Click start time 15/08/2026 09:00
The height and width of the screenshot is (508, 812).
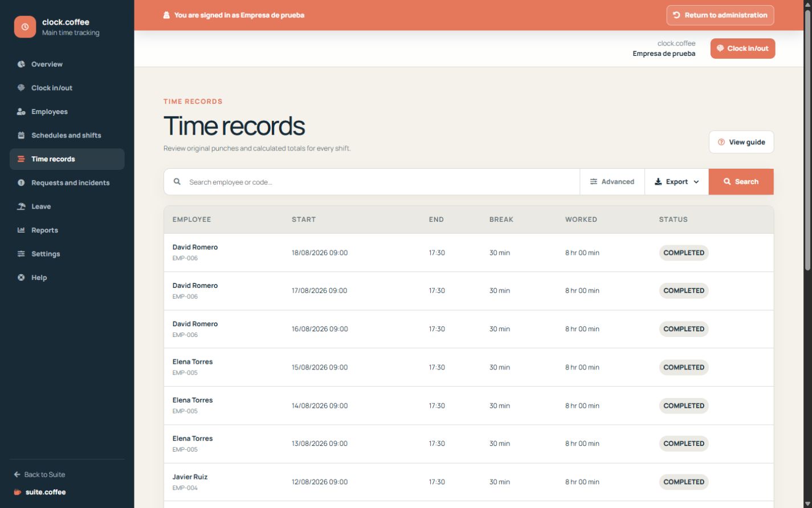click(320, 367)
